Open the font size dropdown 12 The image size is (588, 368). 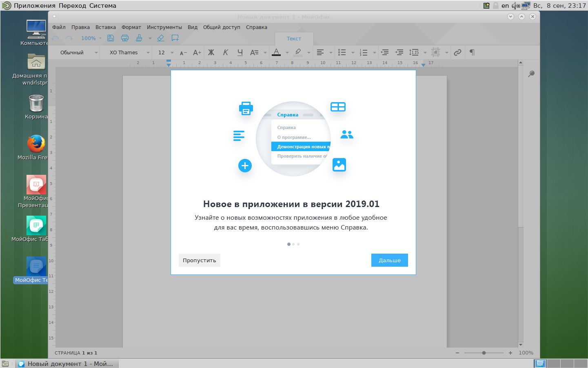[x=165, y=52]
